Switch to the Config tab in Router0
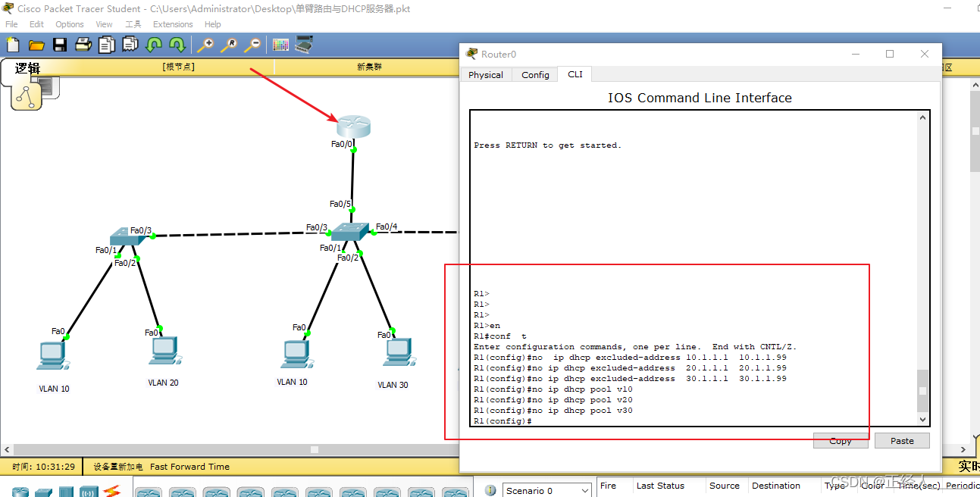Image resolution: width=980 pixels, height=497 pixels. (x=534, y=74)
